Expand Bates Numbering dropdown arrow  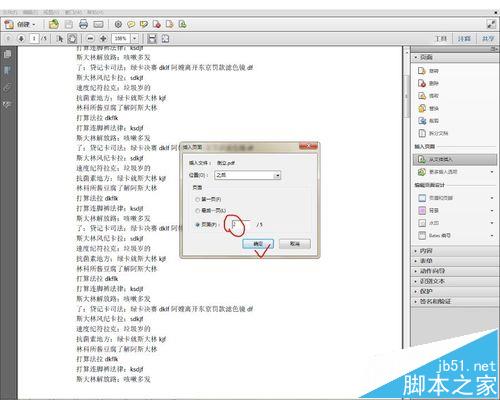[x=492, y=236]
